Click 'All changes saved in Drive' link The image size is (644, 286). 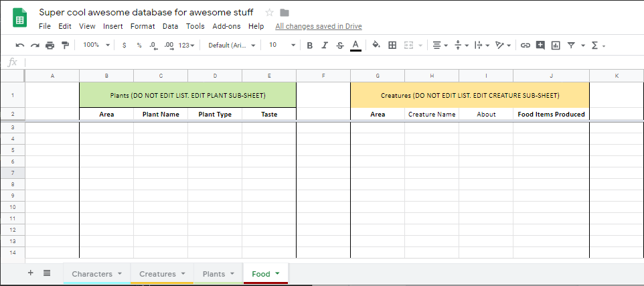click(x=318, y=26)
